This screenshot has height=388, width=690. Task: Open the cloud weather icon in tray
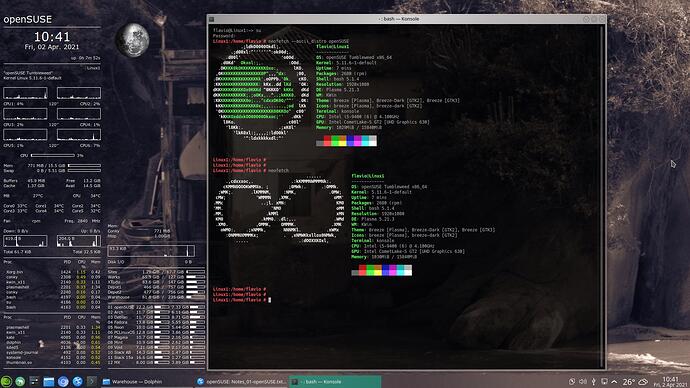pyautogui.click(x=643, y=381)
